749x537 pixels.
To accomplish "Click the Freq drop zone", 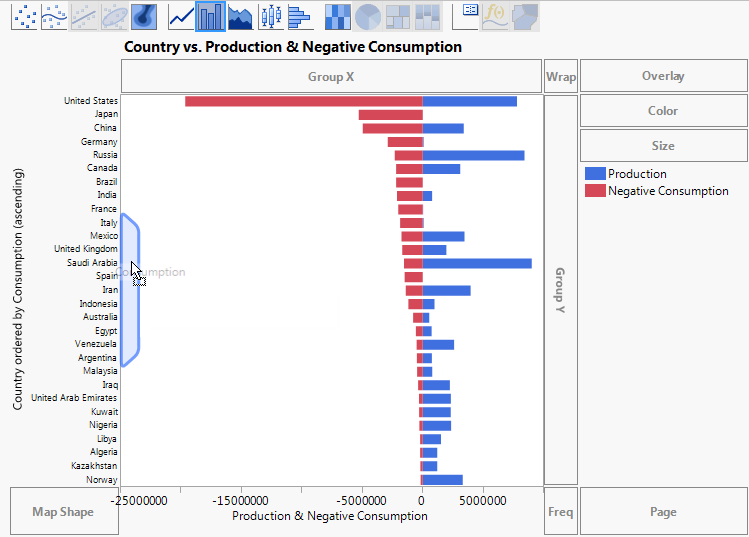I will click(560, 512).
